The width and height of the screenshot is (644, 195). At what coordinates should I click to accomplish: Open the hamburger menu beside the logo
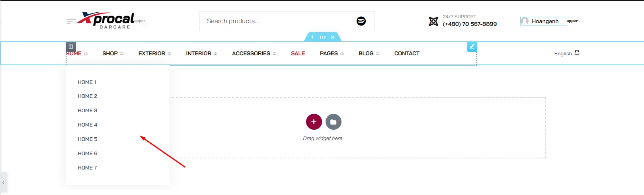pos(71,21)
